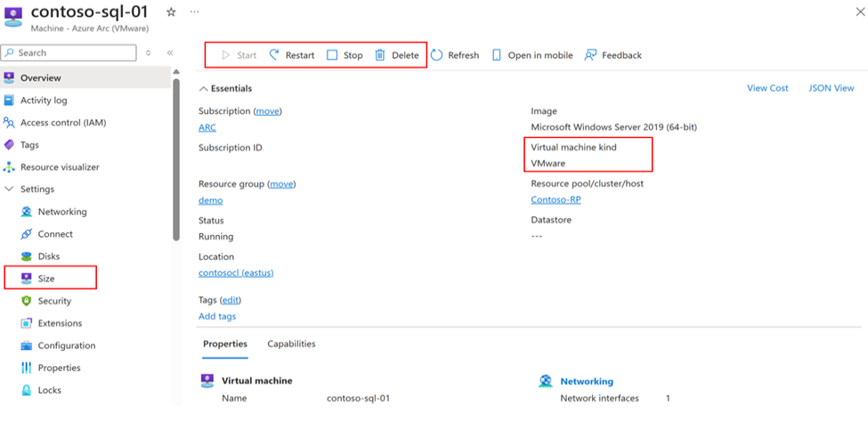Click the disabled Start play icon

pos(225,55)
